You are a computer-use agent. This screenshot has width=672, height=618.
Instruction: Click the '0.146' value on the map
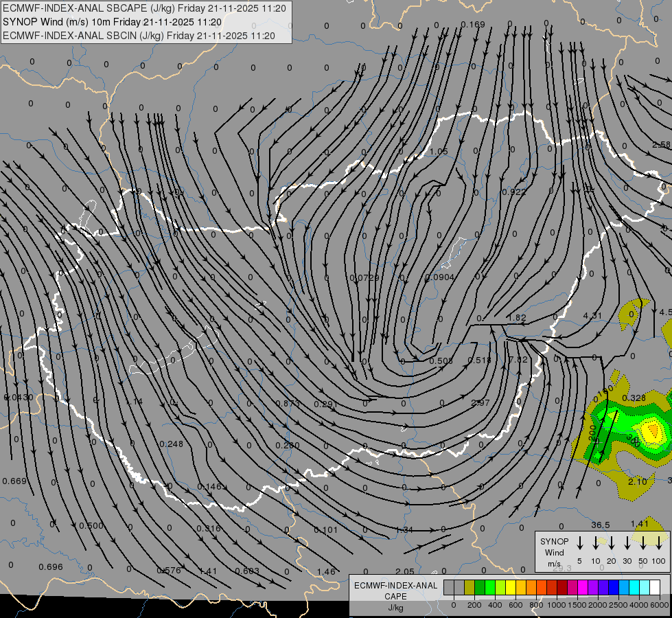(209, 486)
